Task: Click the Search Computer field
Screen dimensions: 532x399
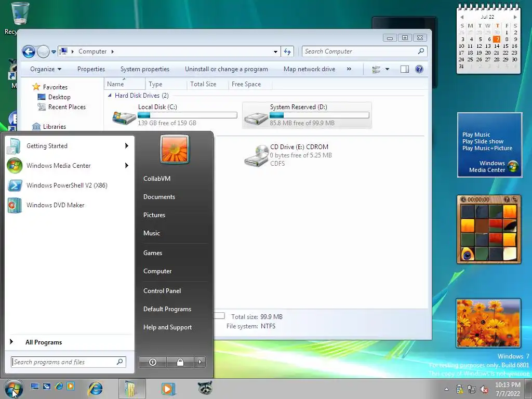Action: pos(364,51)
